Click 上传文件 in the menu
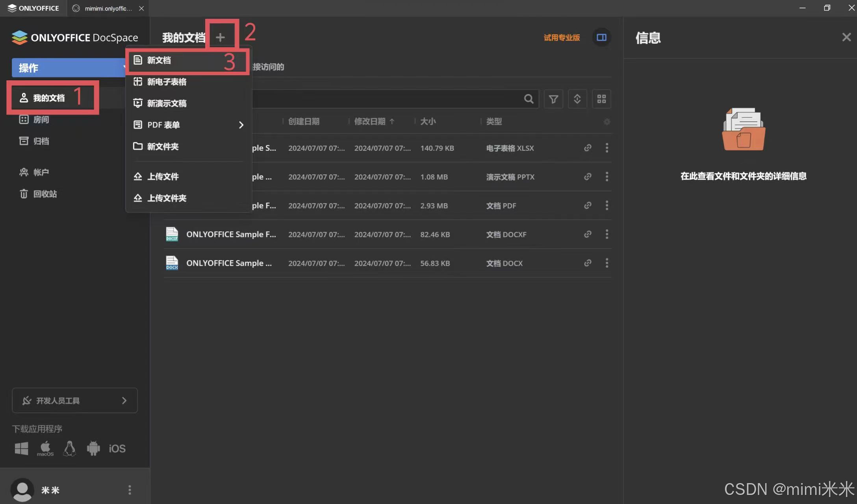857x504 pixels. [188, 176]
